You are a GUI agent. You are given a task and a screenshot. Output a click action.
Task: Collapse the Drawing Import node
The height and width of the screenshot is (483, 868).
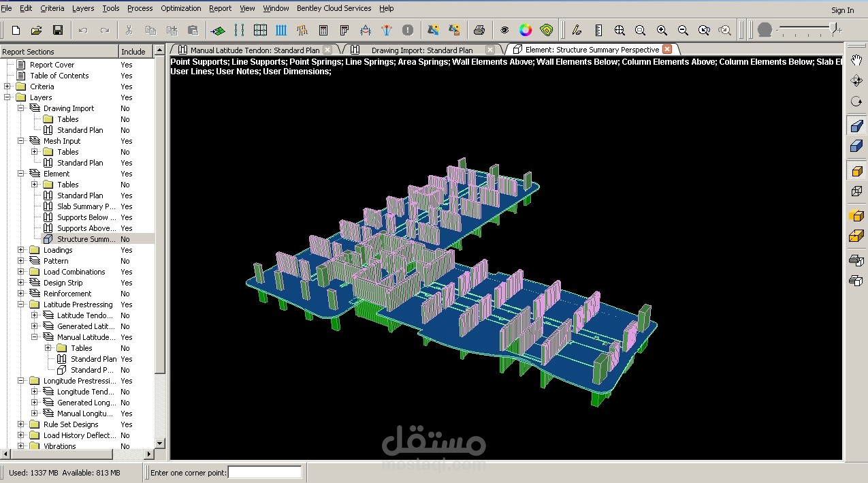(x=20, y=108)
